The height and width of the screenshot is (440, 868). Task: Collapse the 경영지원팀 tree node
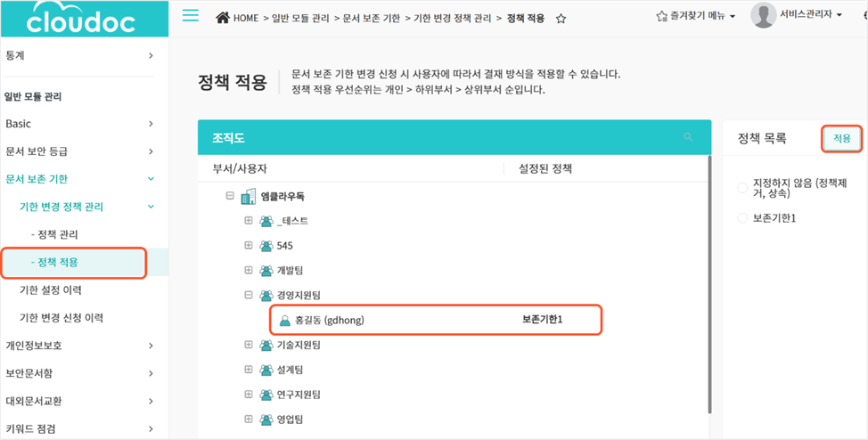(249, 295)
